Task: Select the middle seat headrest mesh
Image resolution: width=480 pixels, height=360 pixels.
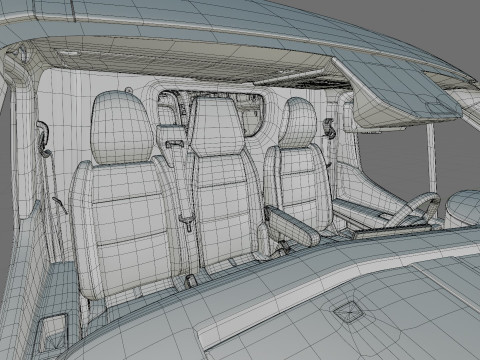Action: [x=217, y=126]
